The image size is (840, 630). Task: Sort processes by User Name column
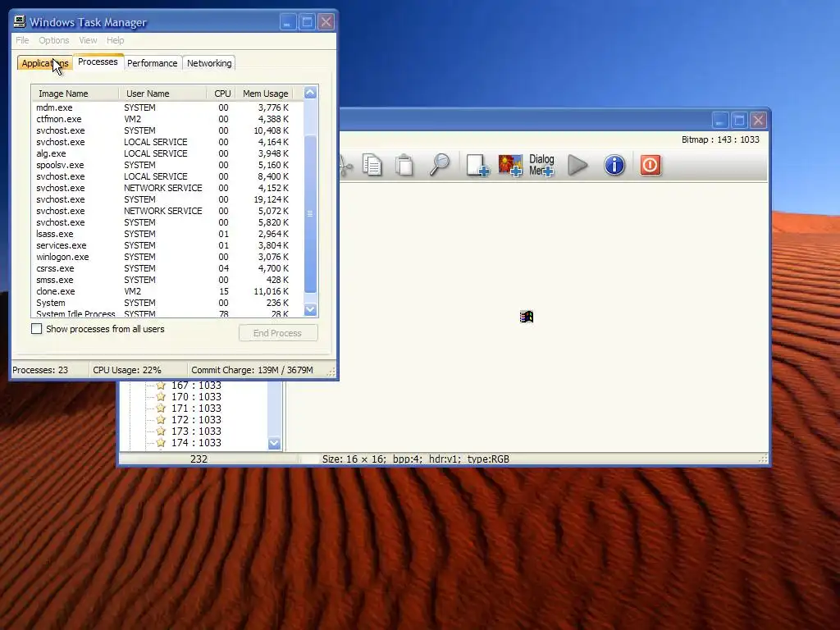pos(162,94)
